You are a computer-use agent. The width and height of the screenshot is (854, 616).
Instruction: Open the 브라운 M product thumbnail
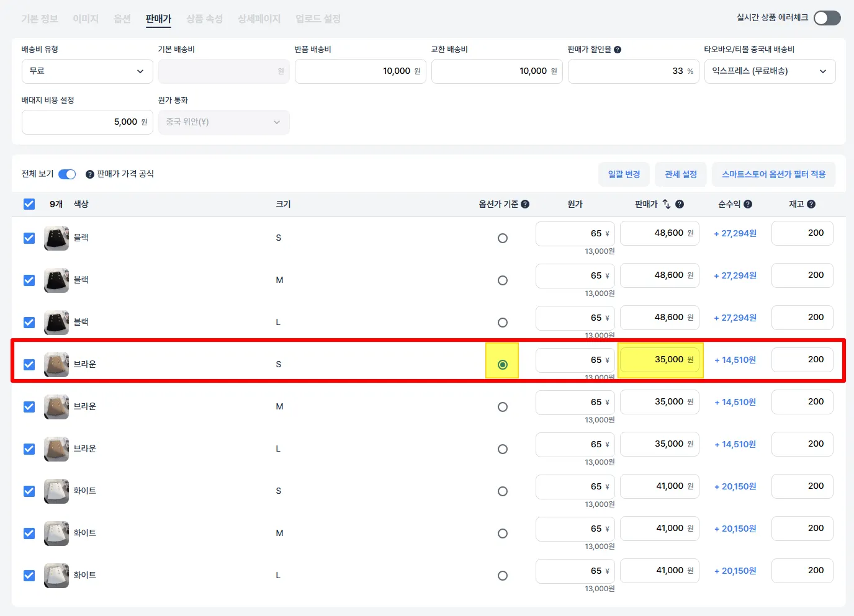point(56,407)
